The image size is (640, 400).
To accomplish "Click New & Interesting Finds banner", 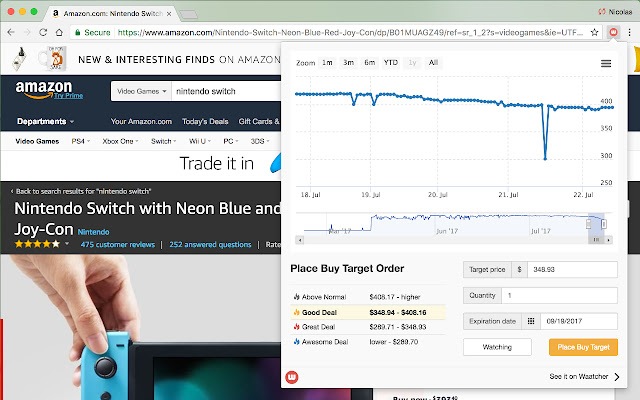I will click(141, 59).
